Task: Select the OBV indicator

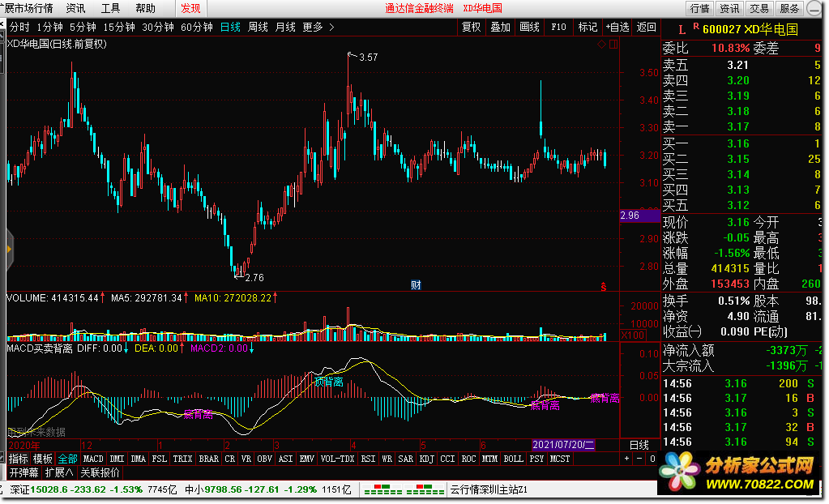Action: coord(265,459)
